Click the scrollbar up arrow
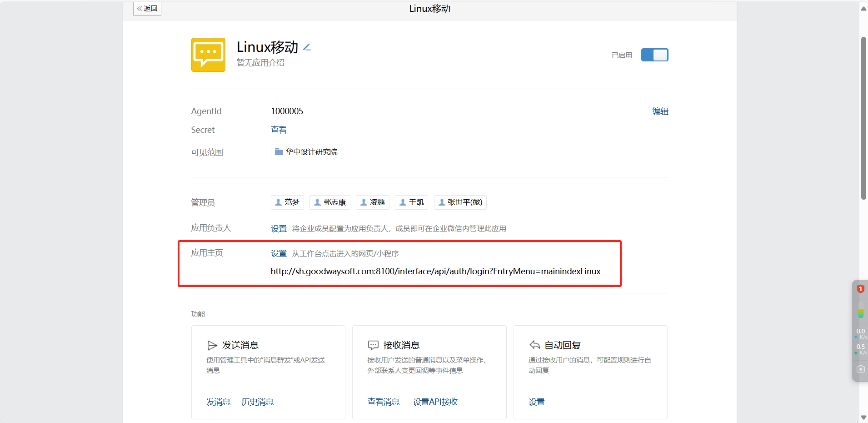The image size is (868, 423). (x=863, y=8)
